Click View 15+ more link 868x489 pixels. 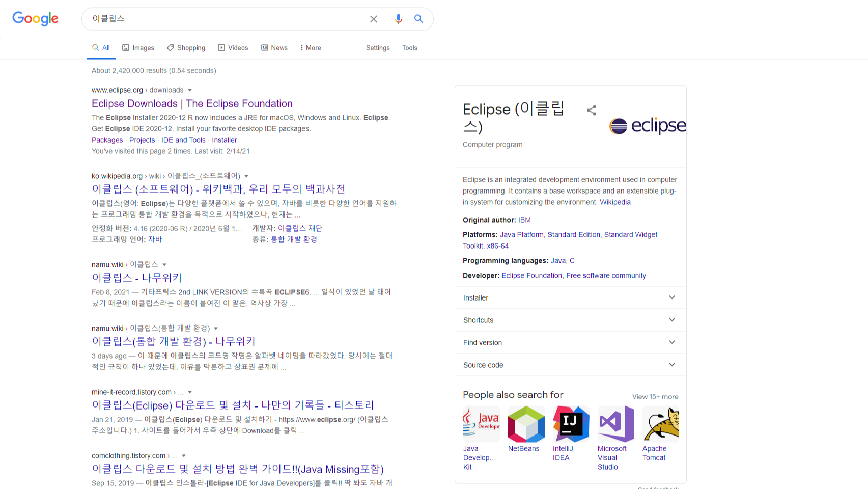click(655, 397)
